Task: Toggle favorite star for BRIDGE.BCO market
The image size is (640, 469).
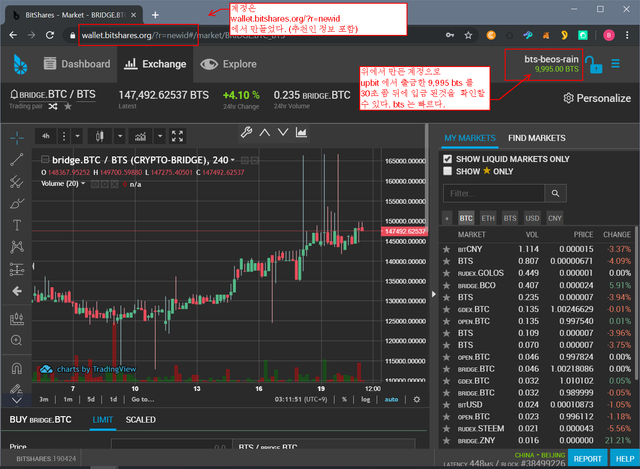Action: click(x=447, y=285)
